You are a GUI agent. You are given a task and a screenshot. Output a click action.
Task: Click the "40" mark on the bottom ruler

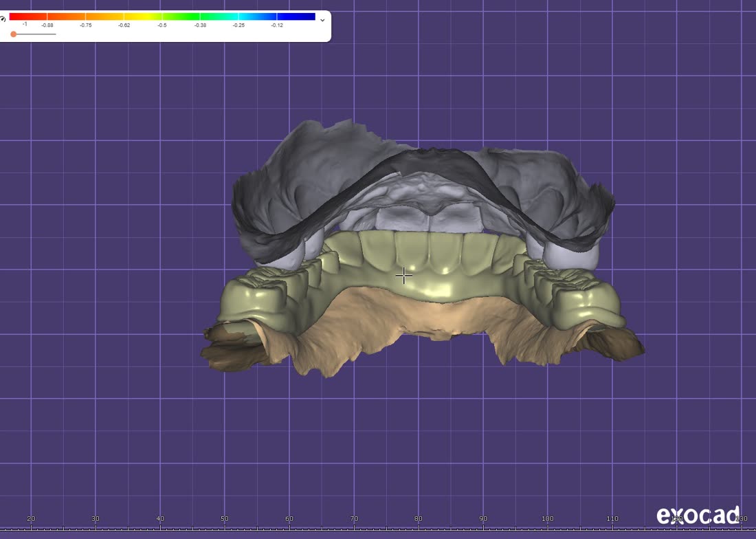pos(160,519)
